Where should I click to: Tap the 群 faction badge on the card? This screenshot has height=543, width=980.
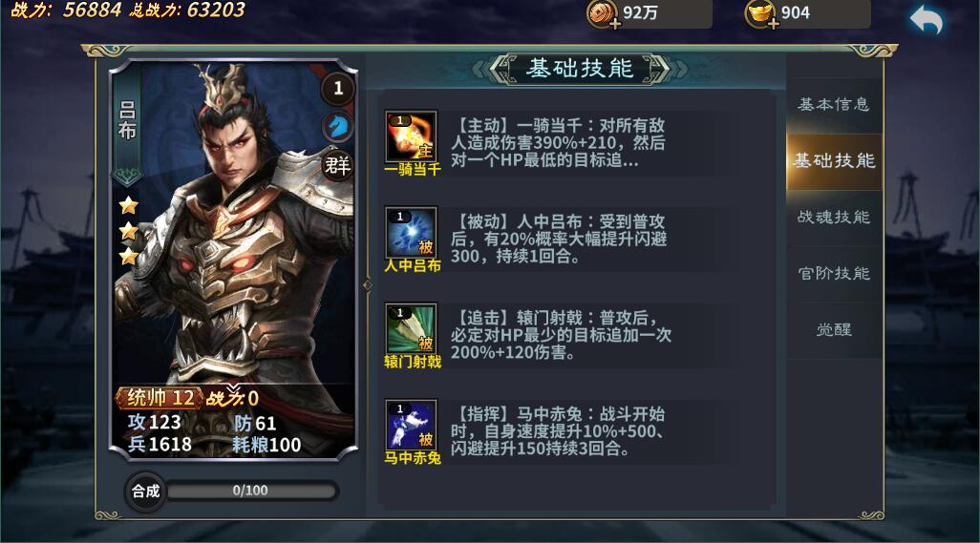click(x=338, y=165)
